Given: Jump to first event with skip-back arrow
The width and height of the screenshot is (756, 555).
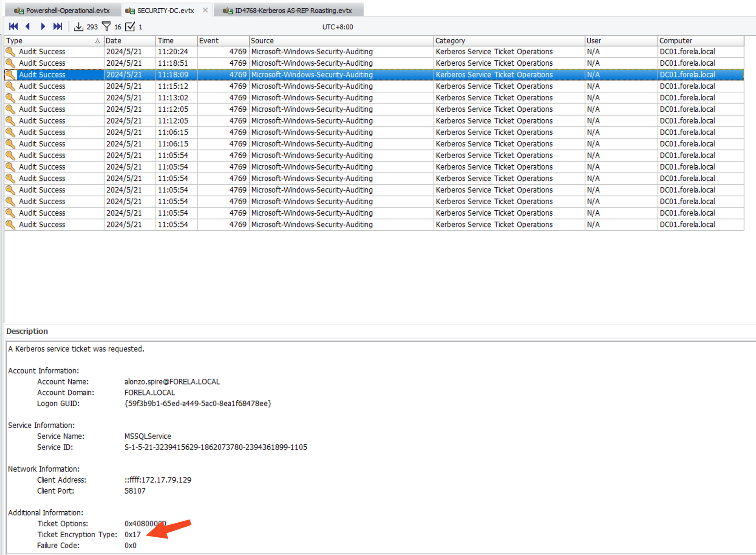Looking at the screenshot, I should click(13, 27).
